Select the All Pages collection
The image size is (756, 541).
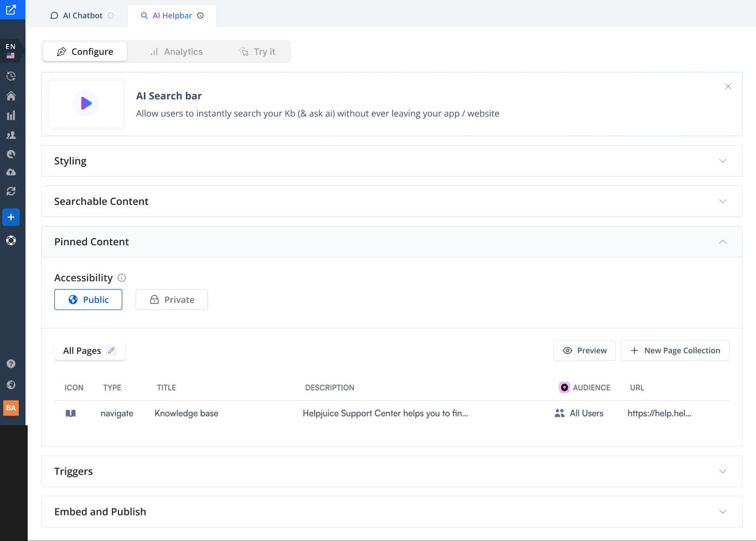[x=90, y=351]
